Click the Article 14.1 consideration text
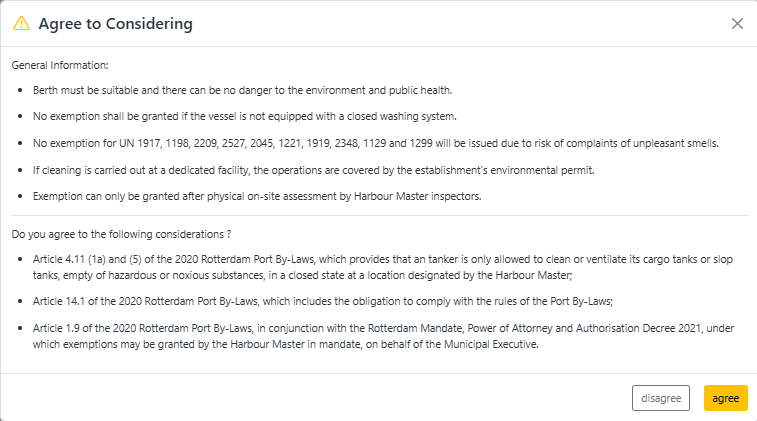Screen dimensions: 757x421 (323, 301)
